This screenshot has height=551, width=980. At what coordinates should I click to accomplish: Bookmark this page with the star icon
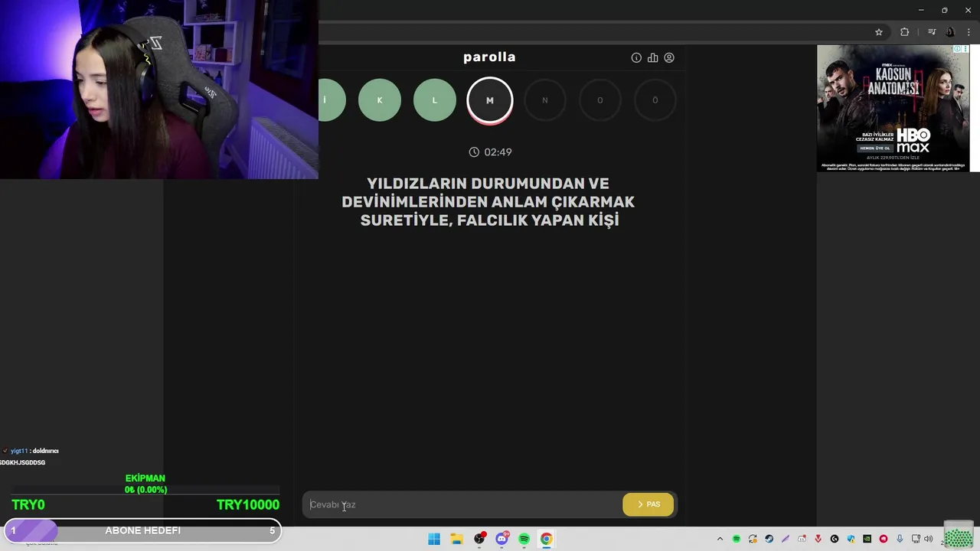point(879,32)
